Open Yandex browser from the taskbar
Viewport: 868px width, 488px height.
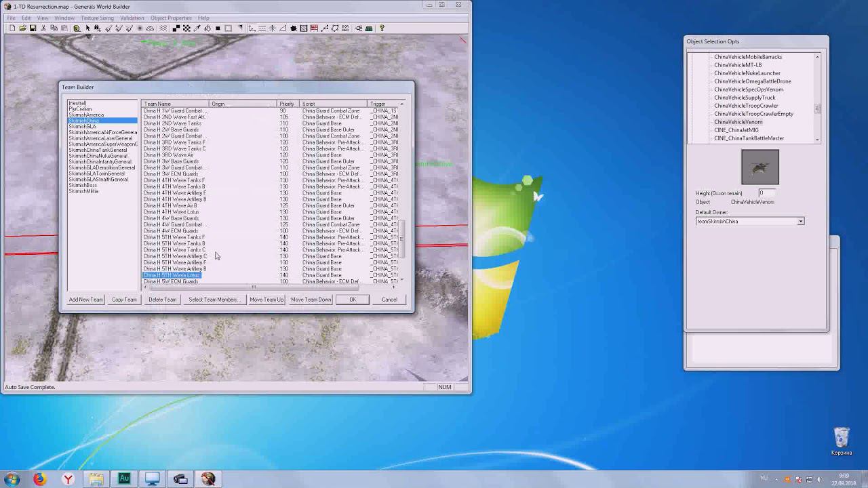coord(68,479)
